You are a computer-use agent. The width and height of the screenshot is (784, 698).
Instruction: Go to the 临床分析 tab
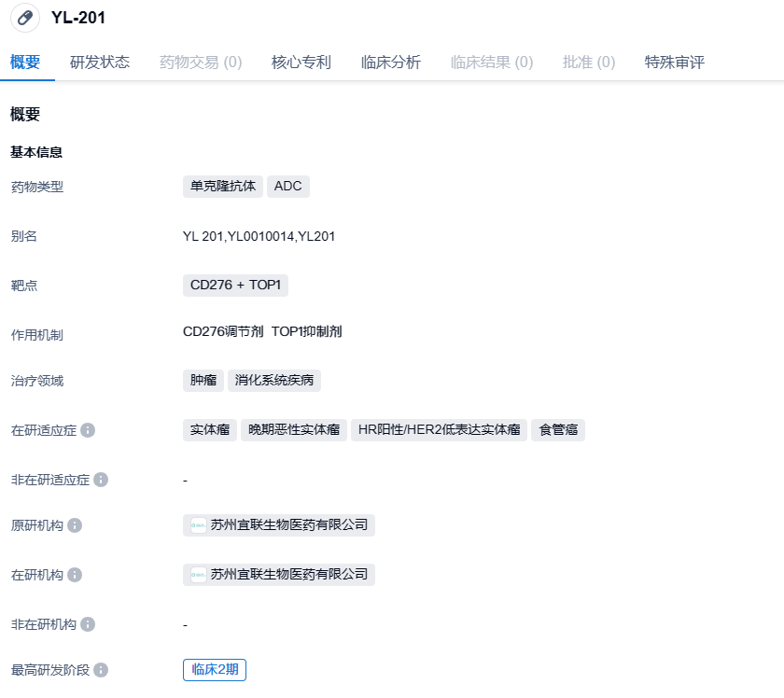(391, 63)
